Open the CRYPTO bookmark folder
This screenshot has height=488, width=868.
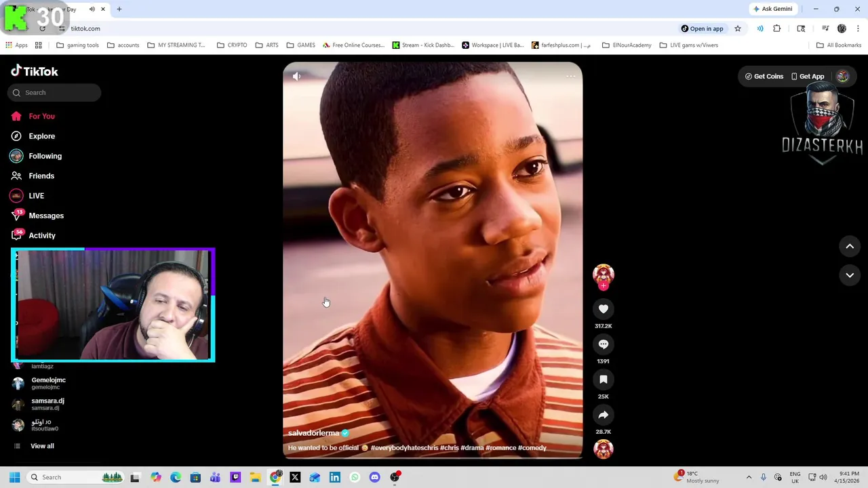click(x=232, y=45)
